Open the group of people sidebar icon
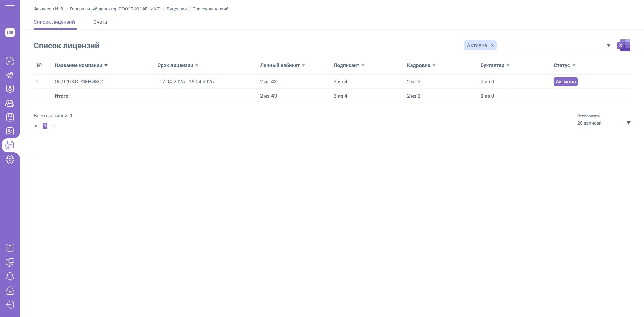Screen dimensions: 644x317 [10, 103]
